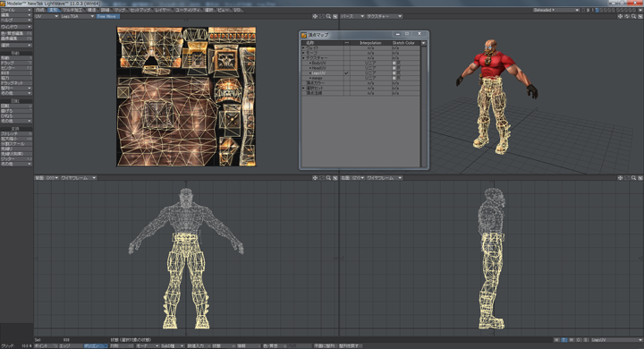
Task: Select the highlighted first layer slot
Action: coord(597,10)
